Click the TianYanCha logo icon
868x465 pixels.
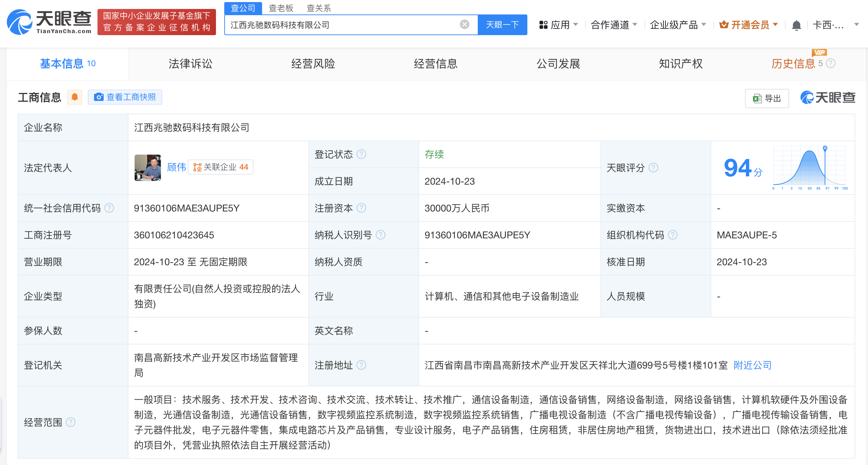click(20, 22)
